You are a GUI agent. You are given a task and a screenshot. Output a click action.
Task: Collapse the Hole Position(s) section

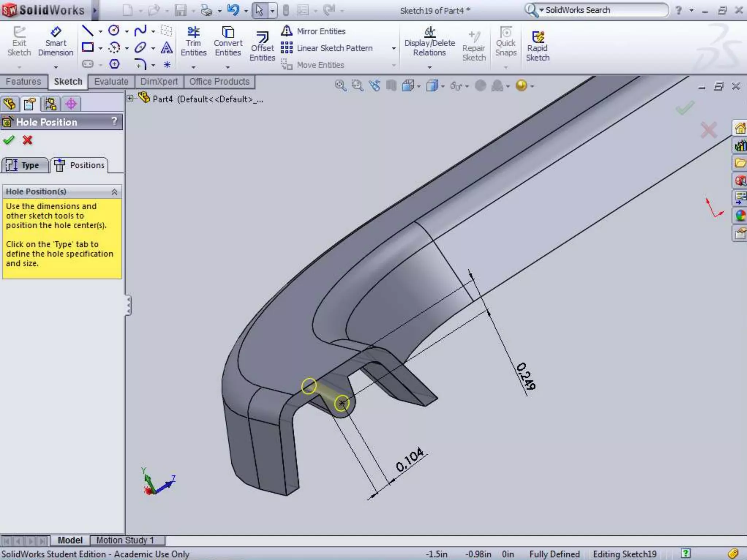(114, 192)
